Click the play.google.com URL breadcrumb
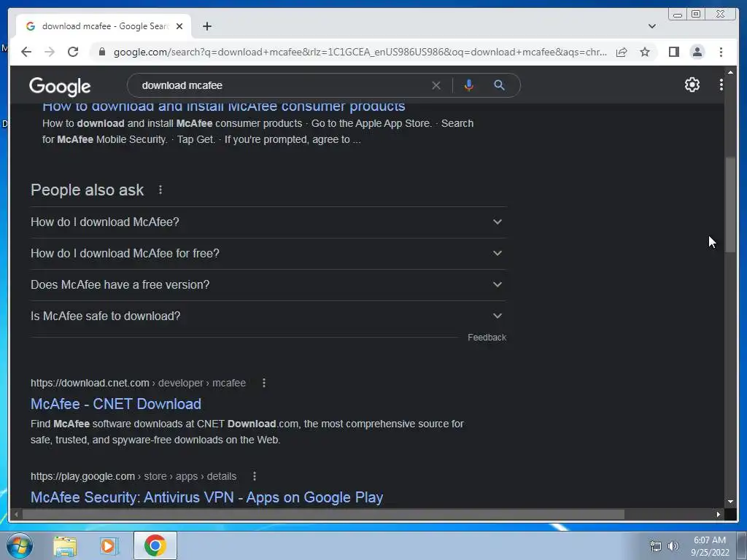This screenshot has width=747, height=560. pyautogui.click(x=133, y=476)
